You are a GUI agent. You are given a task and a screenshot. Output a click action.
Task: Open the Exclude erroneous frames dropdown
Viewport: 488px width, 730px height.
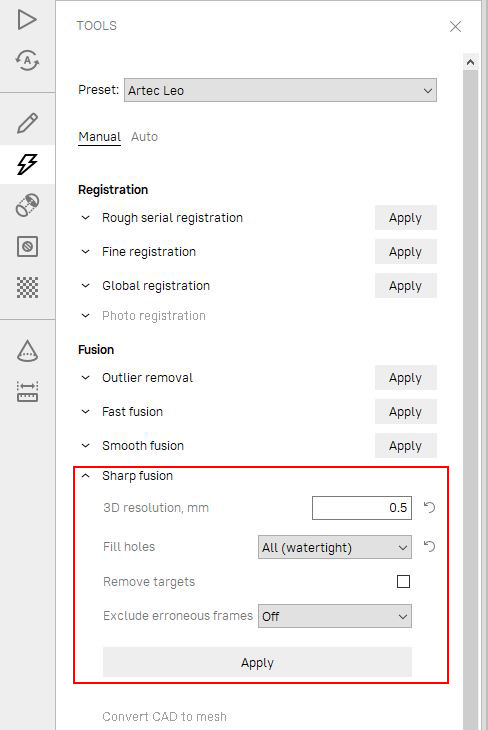(x=335, y=616)
